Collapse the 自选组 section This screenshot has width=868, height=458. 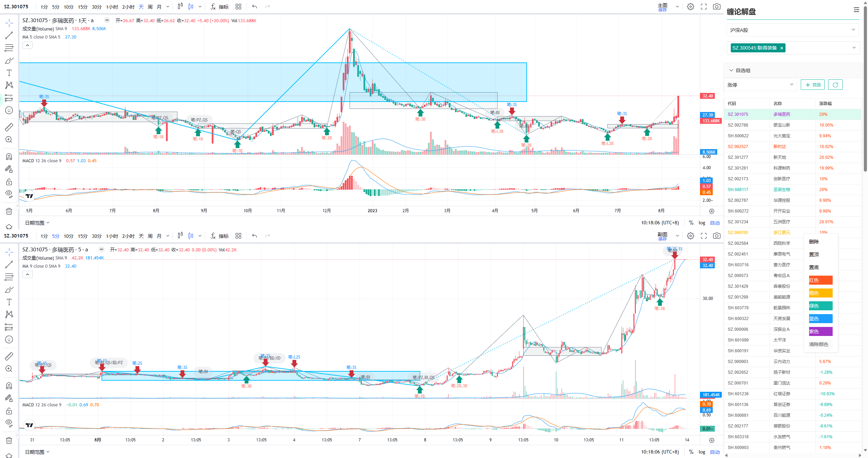(731, 70)
